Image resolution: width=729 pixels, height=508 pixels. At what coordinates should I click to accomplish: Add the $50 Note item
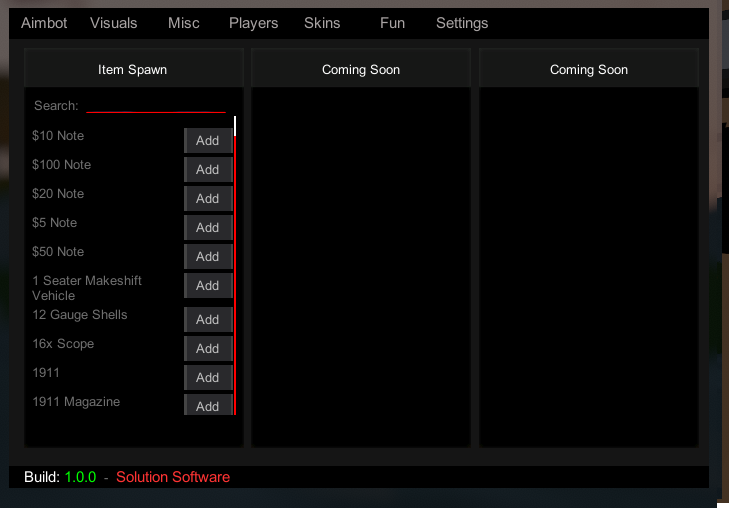click(x=208, y=257)
